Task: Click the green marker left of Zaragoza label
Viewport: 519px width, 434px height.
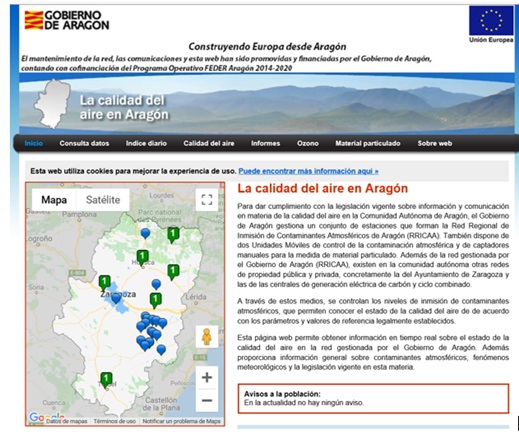Action: pos(104,283)
